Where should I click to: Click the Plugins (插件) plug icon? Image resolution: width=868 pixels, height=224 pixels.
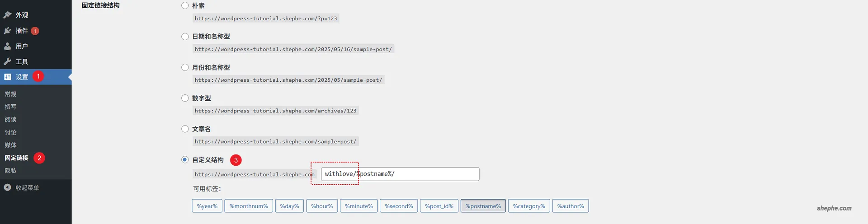(x=7, y=31)
